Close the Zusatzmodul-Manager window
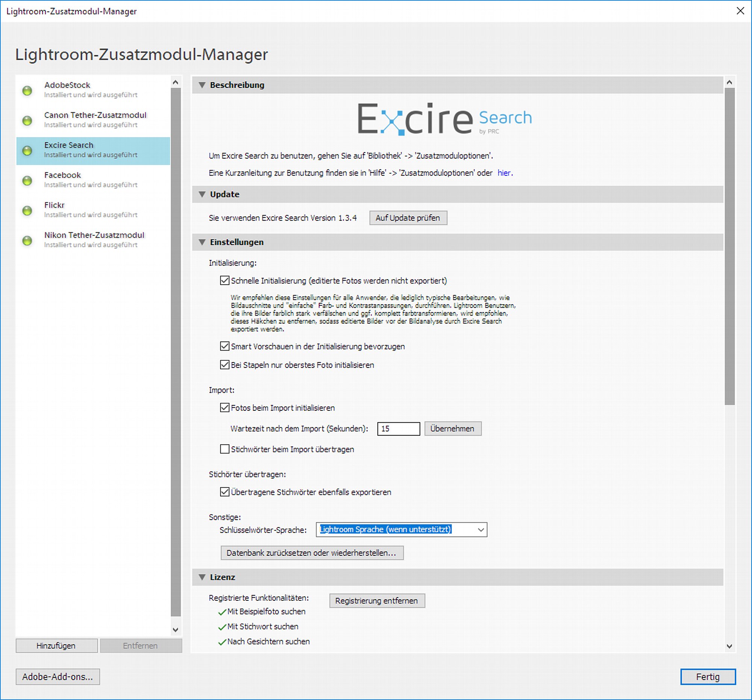 [740, 11]
